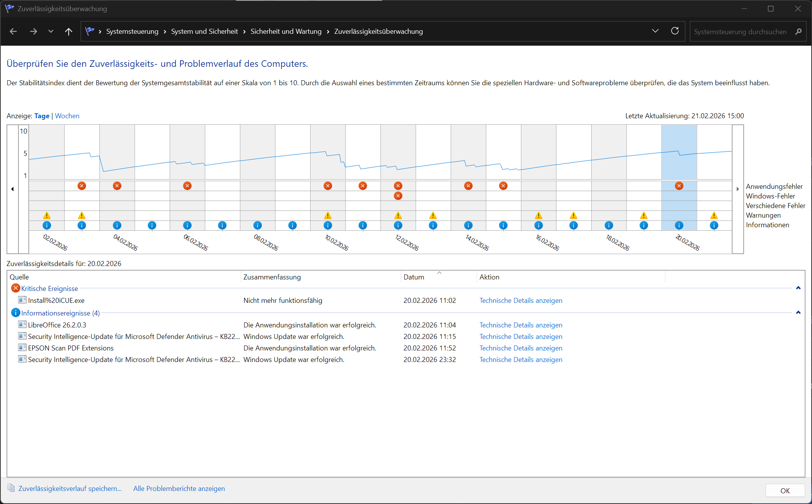Switch view to Wochen
The height and width of the screenshot is (504, 812).
click(x=67, y=116)
